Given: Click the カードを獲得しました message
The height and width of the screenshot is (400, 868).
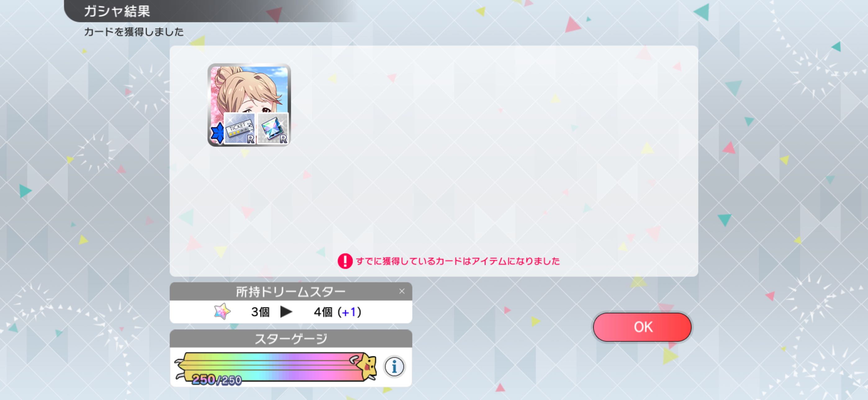Looking at the screenshot, I should [x=134, y=32].
